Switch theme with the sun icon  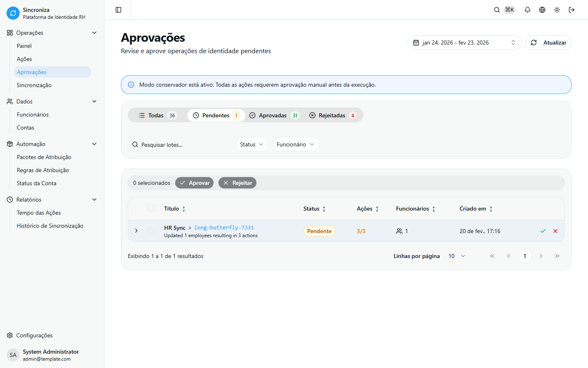(x=557, y=10)
